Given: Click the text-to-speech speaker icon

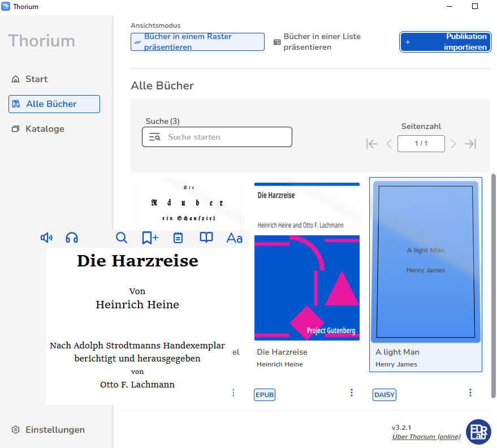Looking at the screenshot, I should 46,238.
